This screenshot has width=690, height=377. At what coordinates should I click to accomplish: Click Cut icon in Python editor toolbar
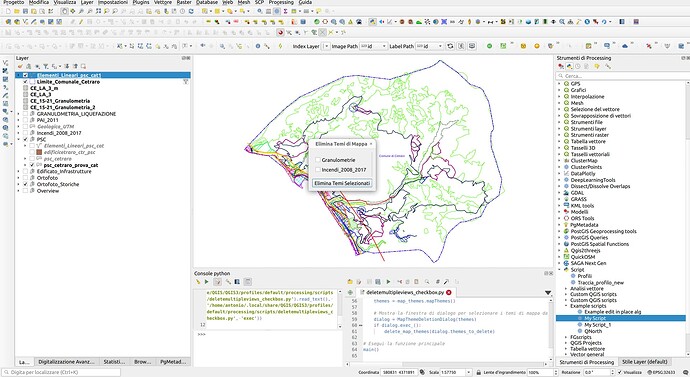pyautogui.click(x=400, y=282)
